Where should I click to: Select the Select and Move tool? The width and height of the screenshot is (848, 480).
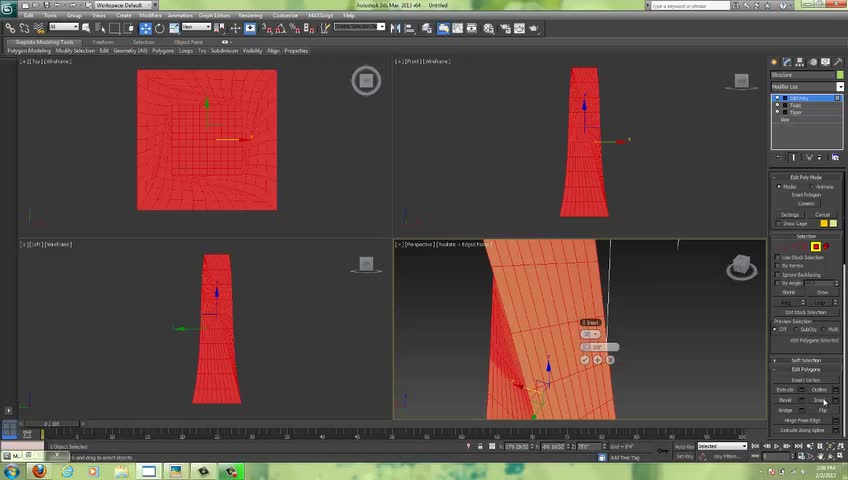click(145, 28)
